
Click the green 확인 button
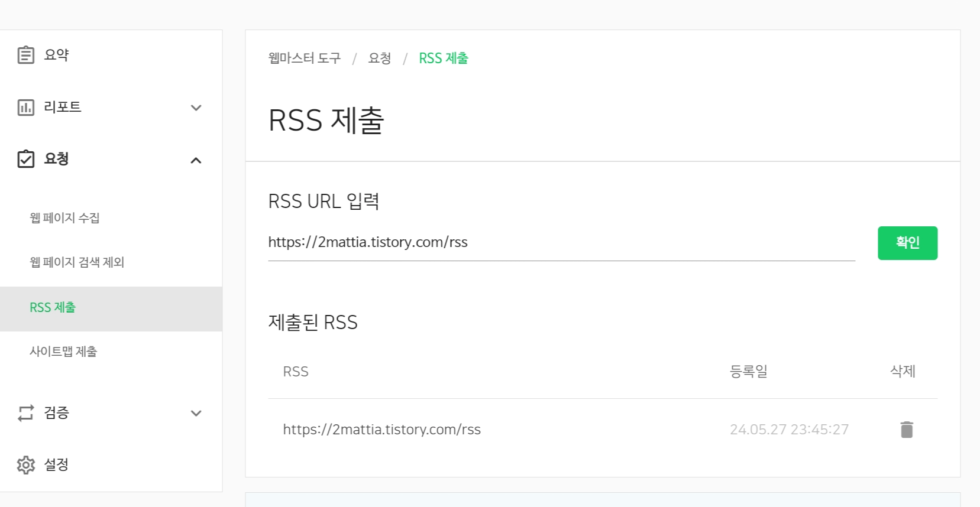click(907, 243)
